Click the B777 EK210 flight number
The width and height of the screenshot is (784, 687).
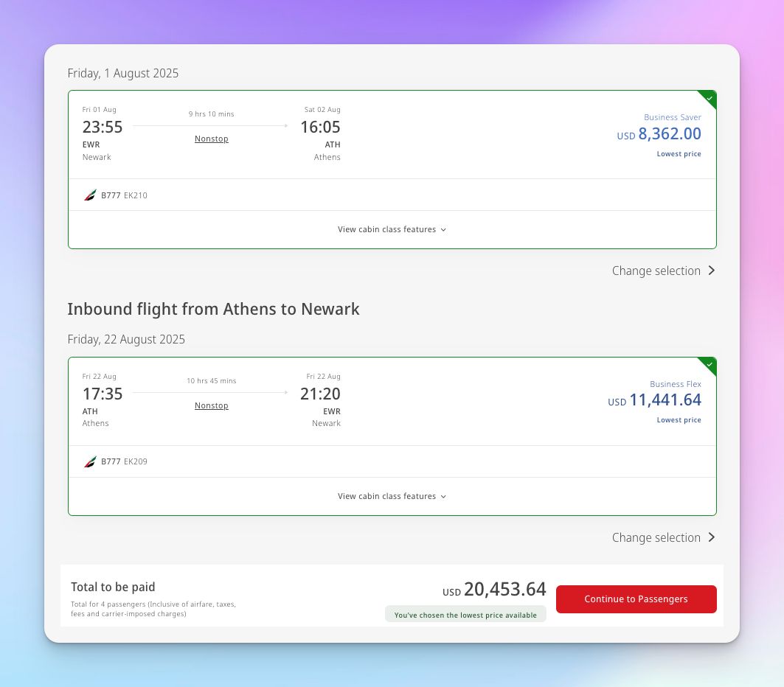click(x=124, y=195)
